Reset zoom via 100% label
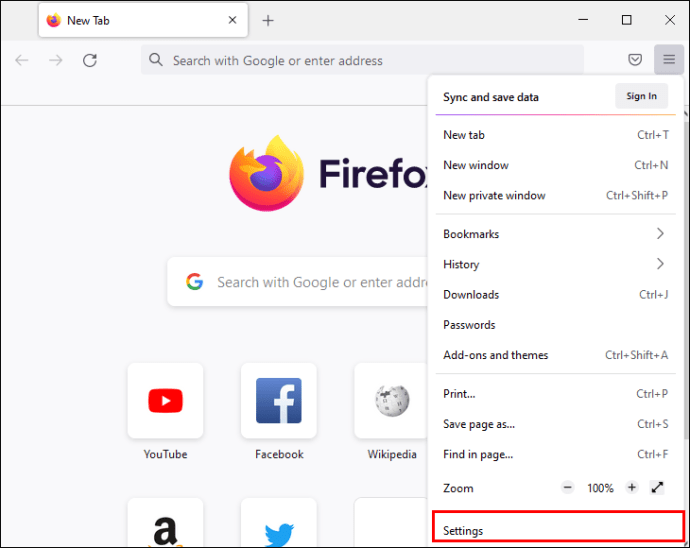Screen dimensions: 690x548 coord(600,488)
